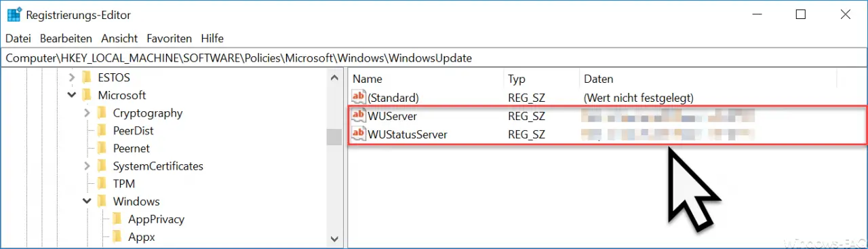Collapse the Microsoft tree node
Screen dimensions: 868x249
point(72,96)
